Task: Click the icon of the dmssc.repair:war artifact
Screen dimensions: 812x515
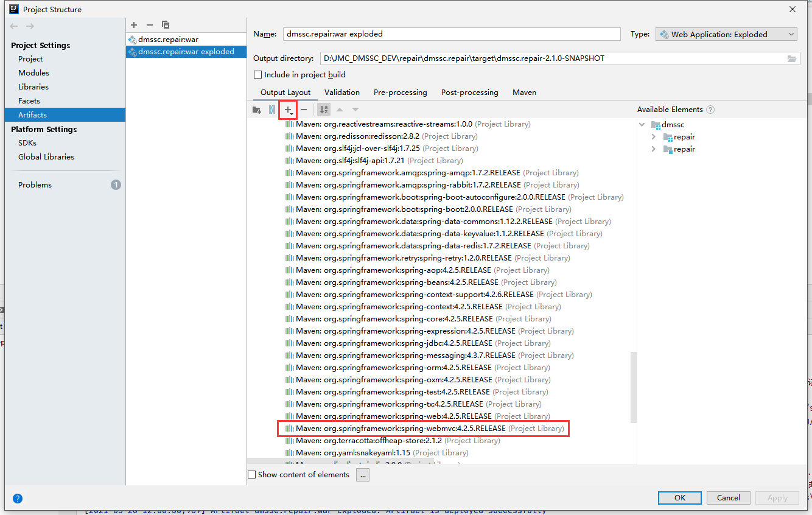Action: [x=132, y=40]
